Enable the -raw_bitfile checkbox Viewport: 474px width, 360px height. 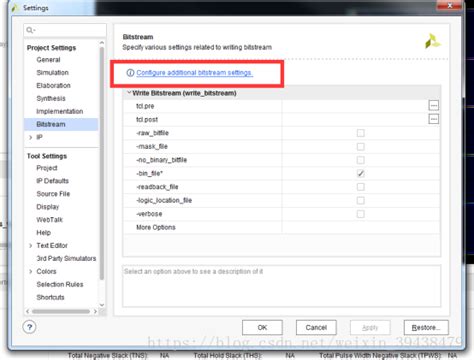(360, 133)
